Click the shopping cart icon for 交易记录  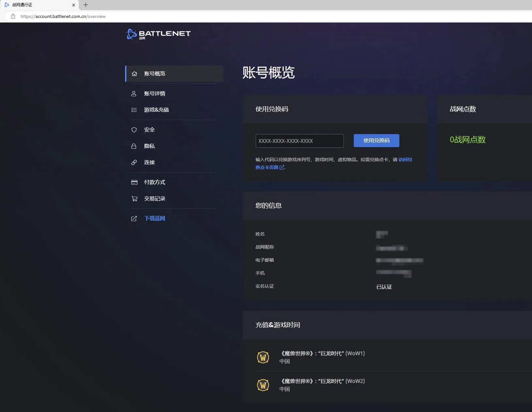coord(134,199)
